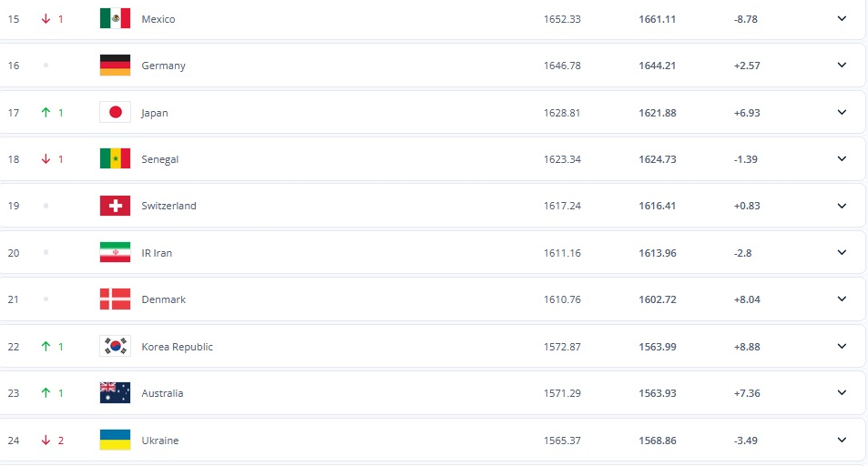This screenshot has height=466, width=868.
Task: Click the Senegal flag icon
Action: coord(115,159)
